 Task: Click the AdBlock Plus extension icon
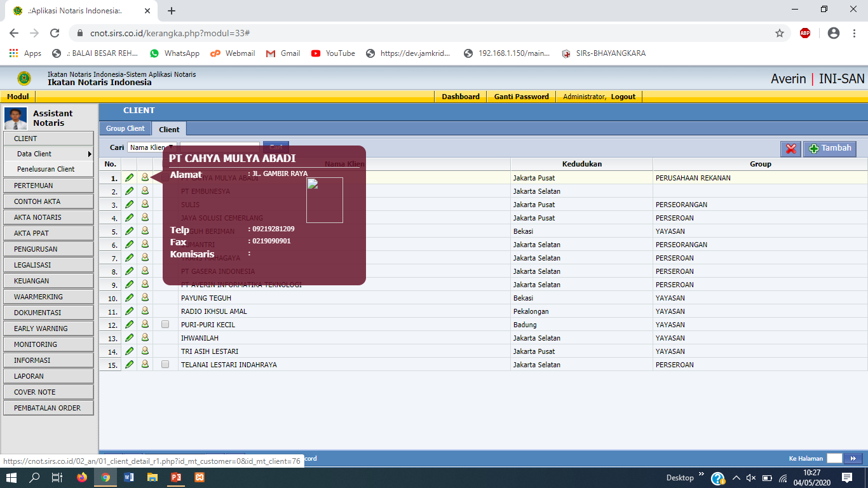click(x=805, y=33)
